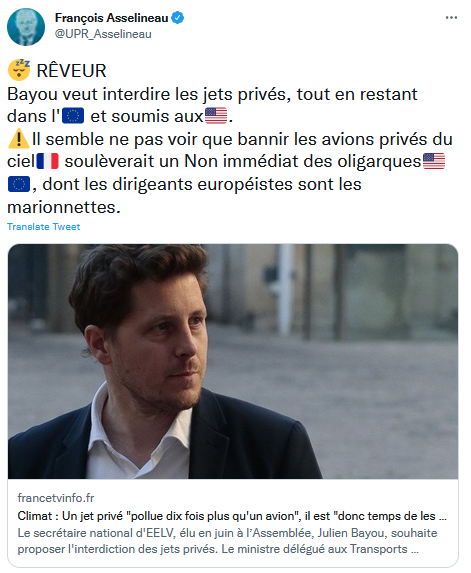Screen dimensions: 471x573
Task: Click the yellow warning sign emoji
Action: click(x=19, y=139)
